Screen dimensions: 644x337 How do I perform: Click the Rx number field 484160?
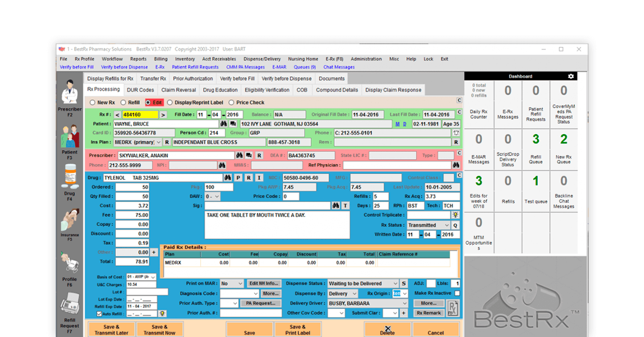tap(140, 115)
